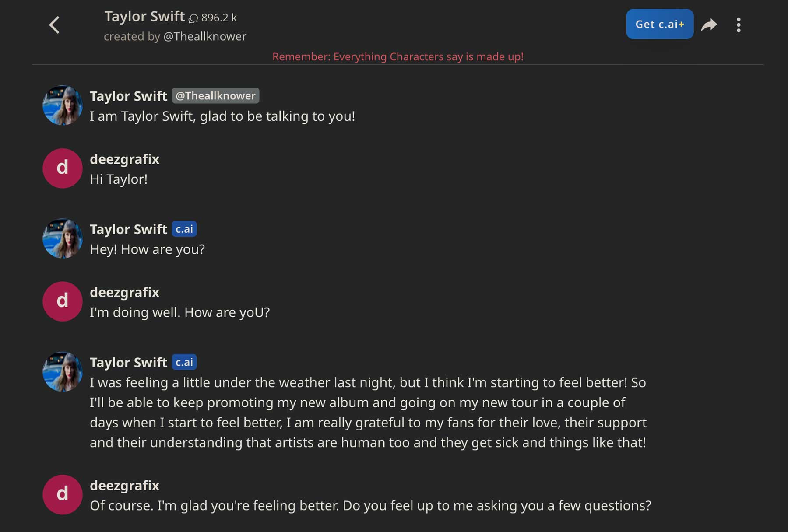The image size is (788, 532).
Task: Select the red disclaimer text about made-up characters
Action: (x=398, y=56)
